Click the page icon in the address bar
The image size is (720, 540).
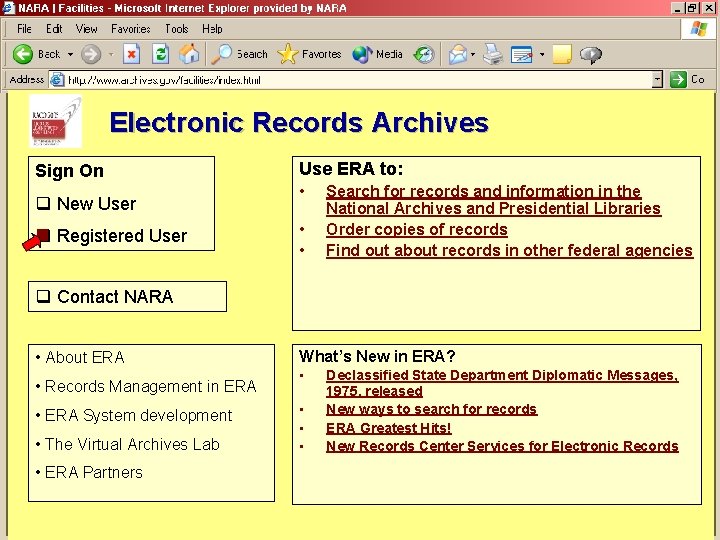[56, 79]
